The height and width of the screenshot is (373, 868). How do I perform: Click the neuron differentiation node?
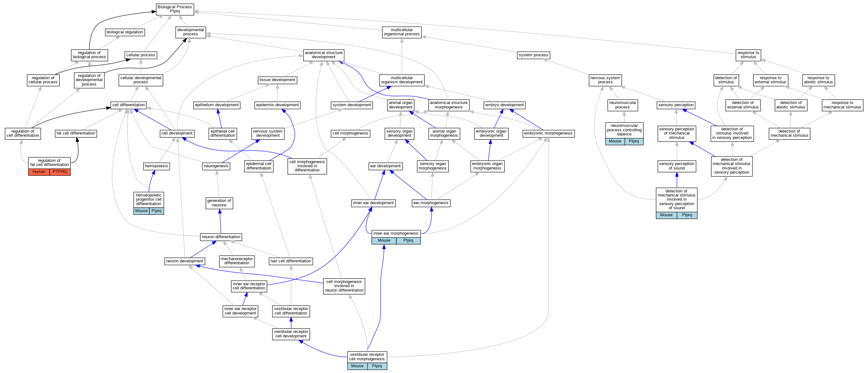pyautogui.click(x=221, y=237)
